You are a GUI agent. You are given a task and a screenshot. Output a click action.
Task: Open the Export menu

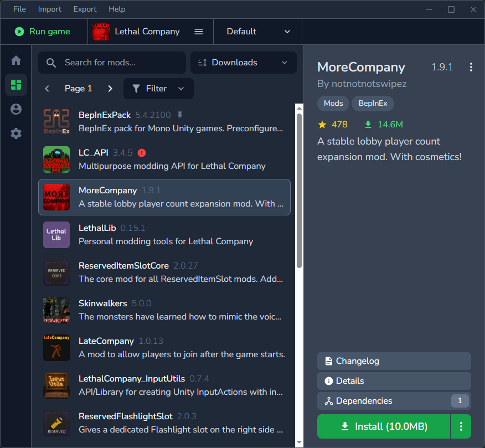click(x=85, y=9)
